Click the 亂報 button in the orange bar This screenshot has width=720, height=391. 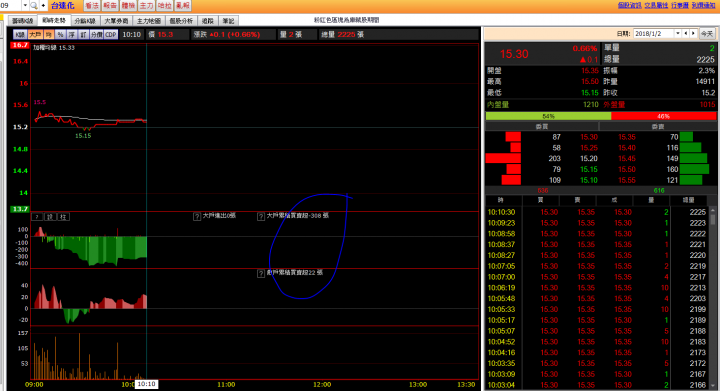182,6
